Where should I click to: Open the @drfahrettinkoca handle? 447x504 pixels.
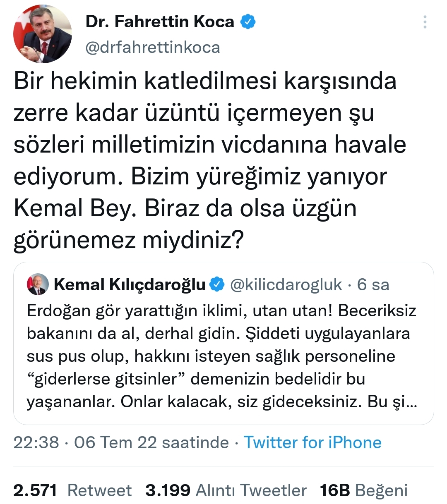153,47
